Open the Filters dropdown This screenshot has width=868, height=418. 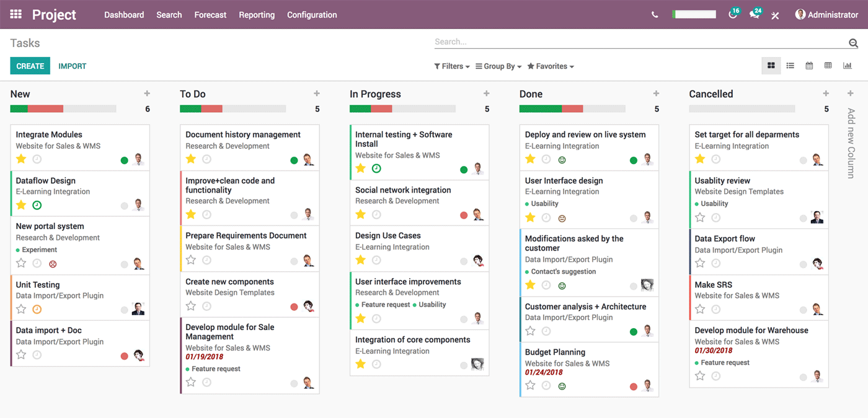click(452, 66)
